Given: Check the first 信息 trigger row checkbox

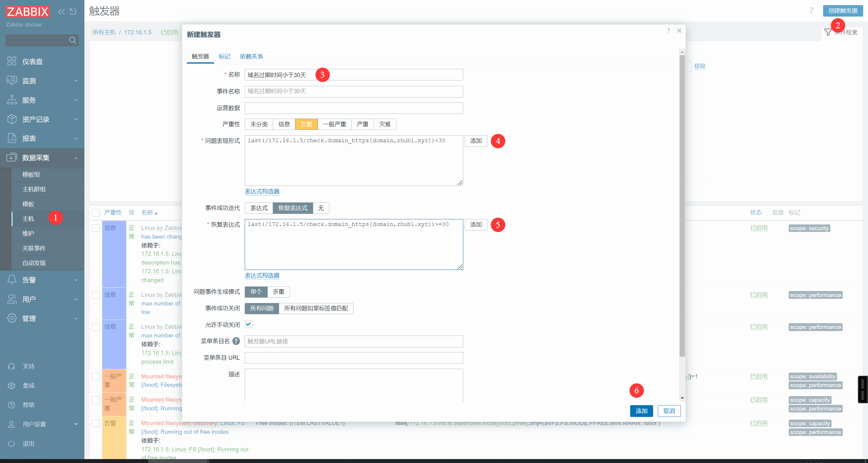Looking at the screenshot, I should tap(96, 228).
